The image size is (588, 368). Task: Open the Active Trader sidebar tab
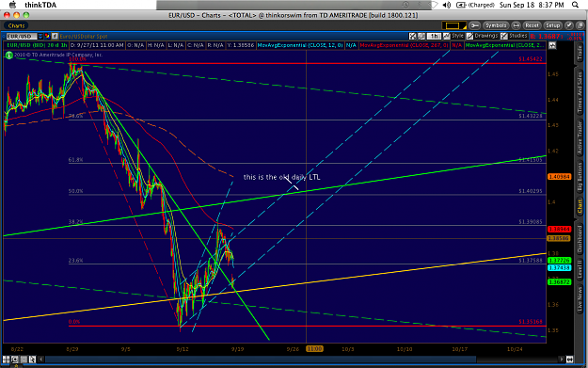(x=580, y=137)
